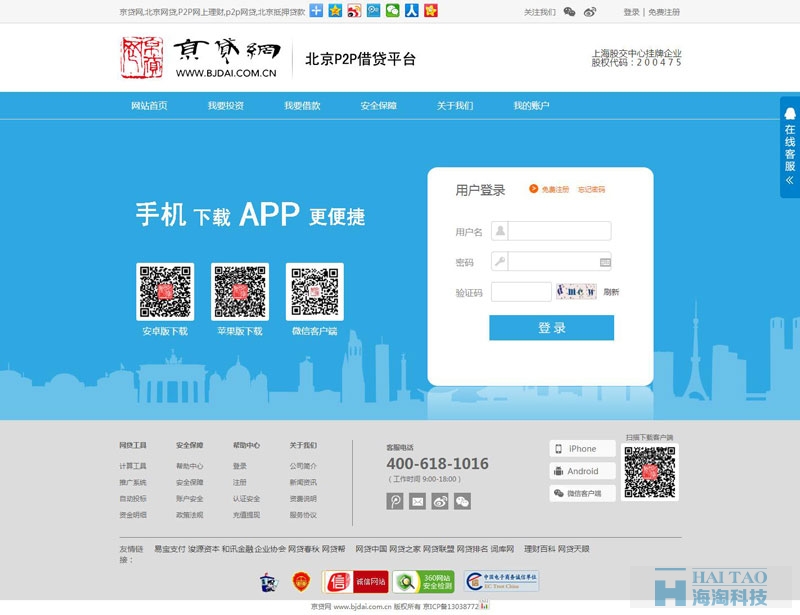The height and width of the screenshot is (615, 800).
Task: Open 充值提现 footer link
Action: (x=246, y=515)
